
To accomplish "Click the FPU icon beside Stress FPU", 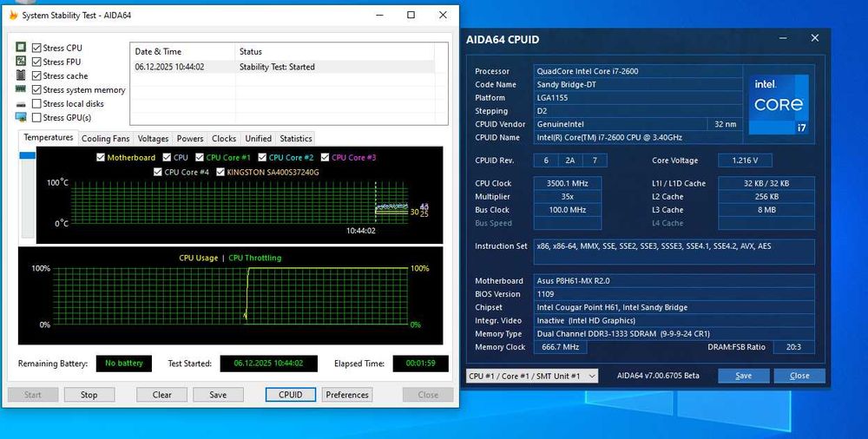I will 21,62.
